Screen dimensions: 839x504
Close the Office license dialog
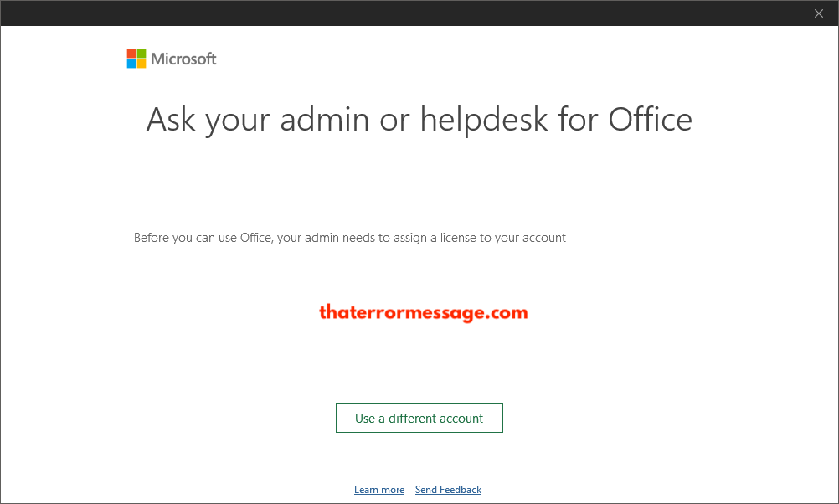click(x=819, y=13)
